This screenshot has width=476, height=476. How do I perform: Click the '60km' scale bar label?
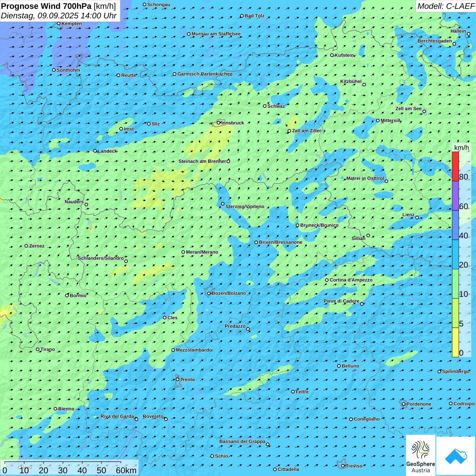[126, 470]
